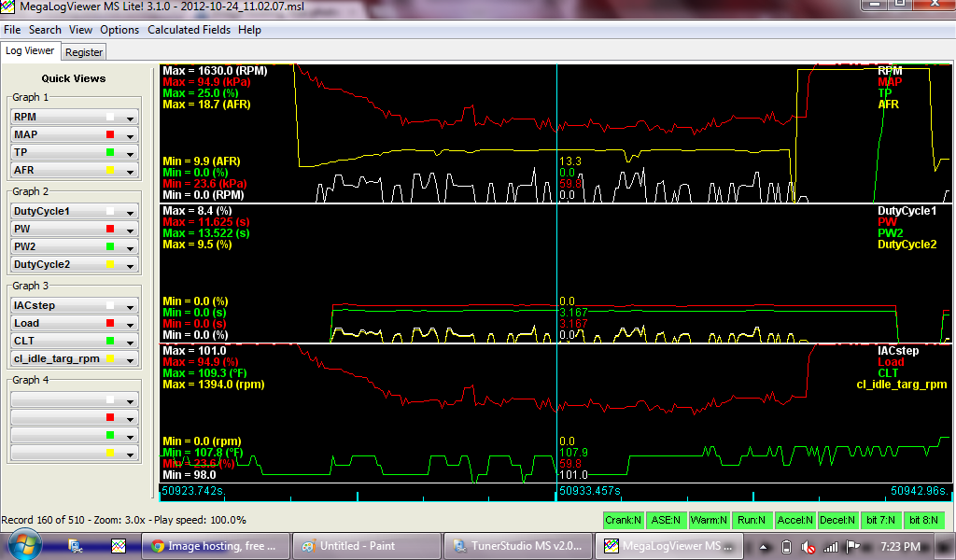956x560 pixels.
Task: Switch to the Register tab
Action: coord(84,52)
